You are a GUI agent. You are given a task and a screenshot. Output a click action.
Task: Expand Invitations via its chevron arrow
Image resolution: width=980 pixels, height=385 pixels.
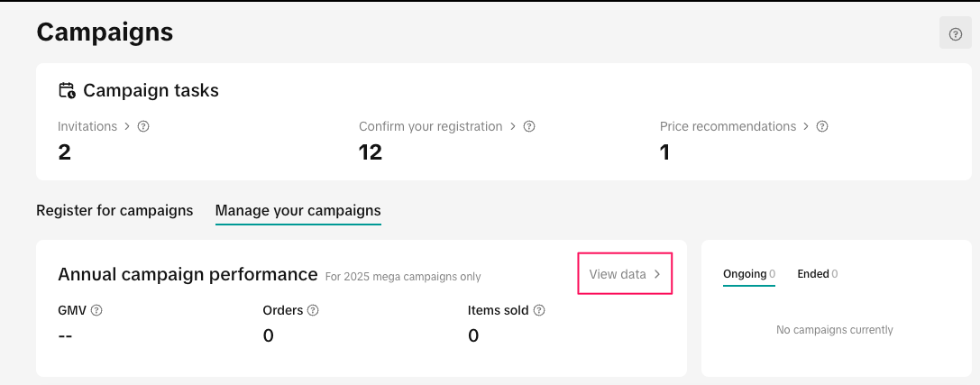click(127, 126)
